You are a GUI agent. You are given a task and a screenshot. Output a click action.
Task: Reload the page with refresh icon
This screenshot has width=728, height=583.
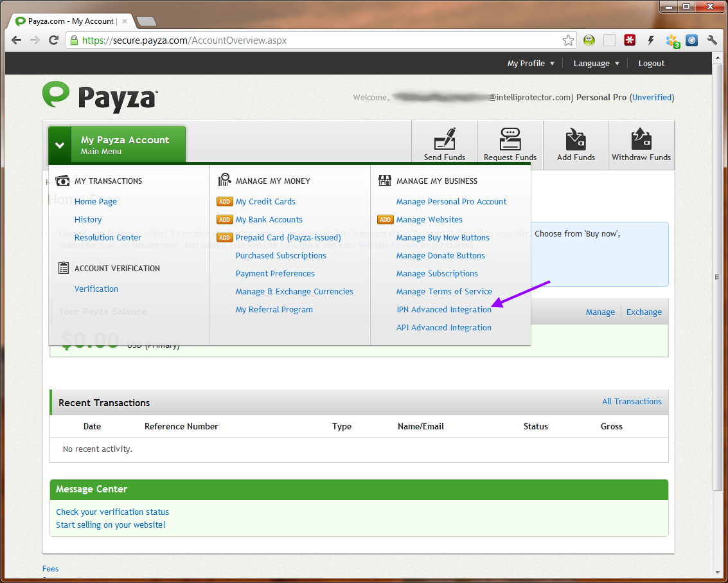[54, 40]
